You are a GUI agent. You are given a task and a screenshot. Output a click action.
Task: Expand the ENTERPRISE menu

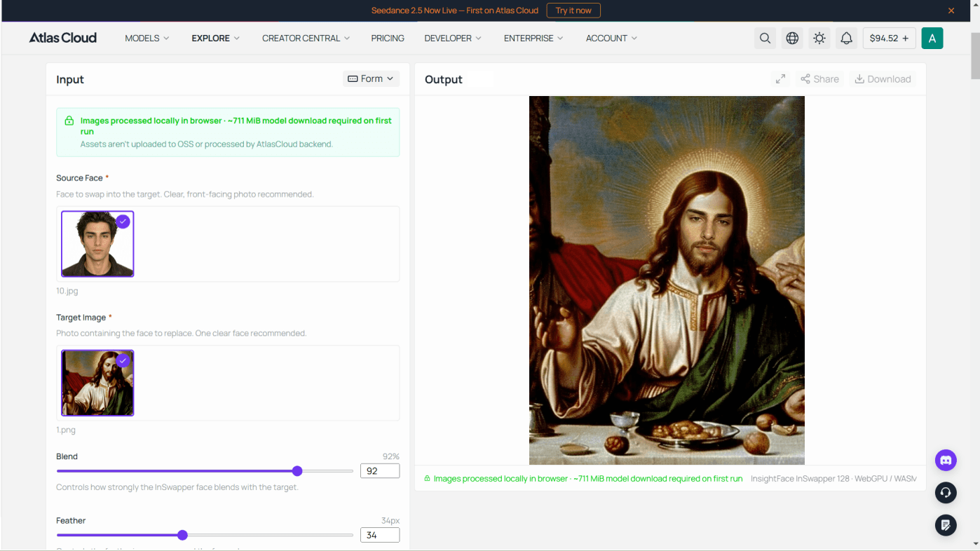[x=533, y=38]
